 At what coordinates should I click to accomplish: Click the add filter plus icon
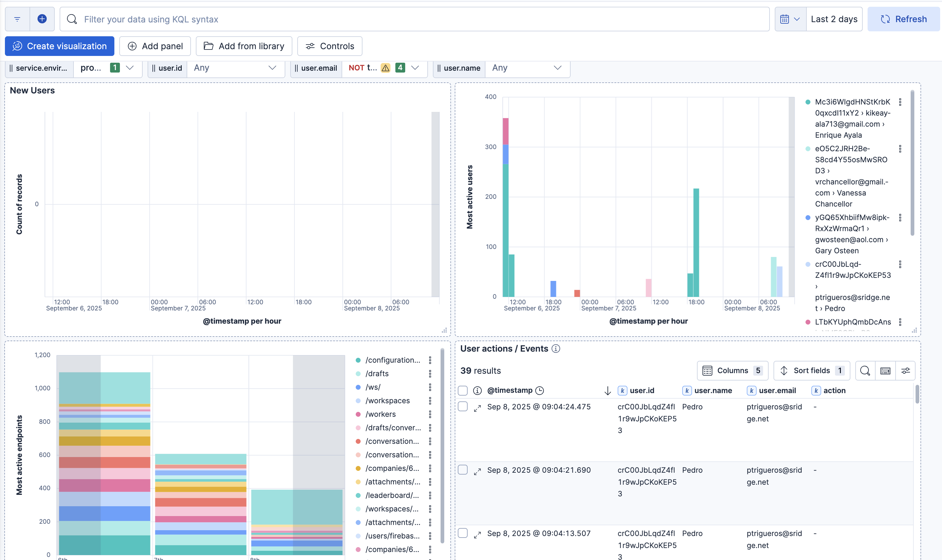click(x=42, y=19)
